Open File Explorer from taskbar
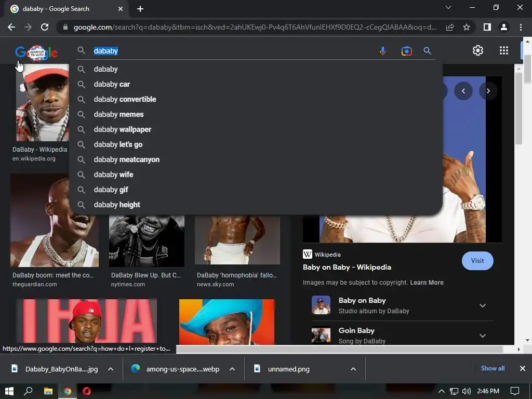Viewport: 532px width, 399px height. pyautogui.click(x=48, y=391)
